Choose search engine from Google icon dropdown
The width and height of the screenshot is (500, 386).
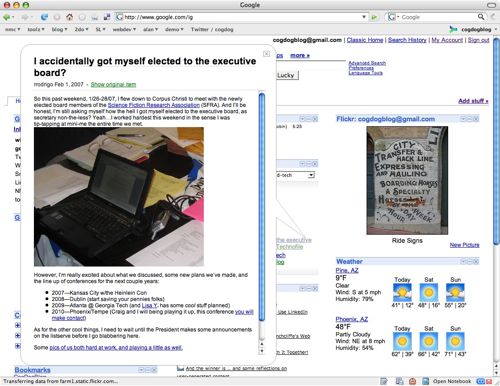coord(393,17)
